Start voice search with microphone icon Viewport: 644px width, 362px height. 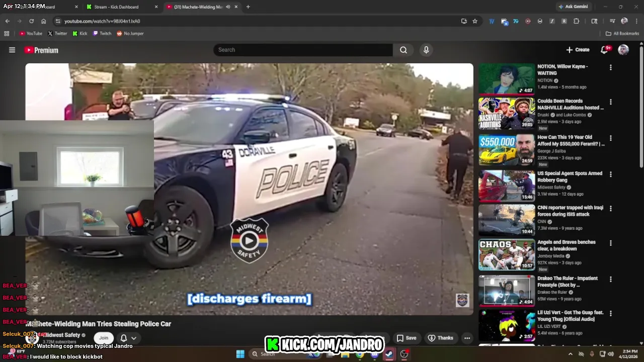(x=426, y=50)
